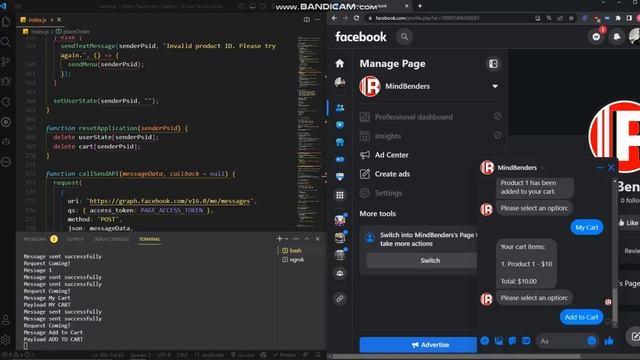Open Marketplace icon in Facebook left rail

click(340, 142)
